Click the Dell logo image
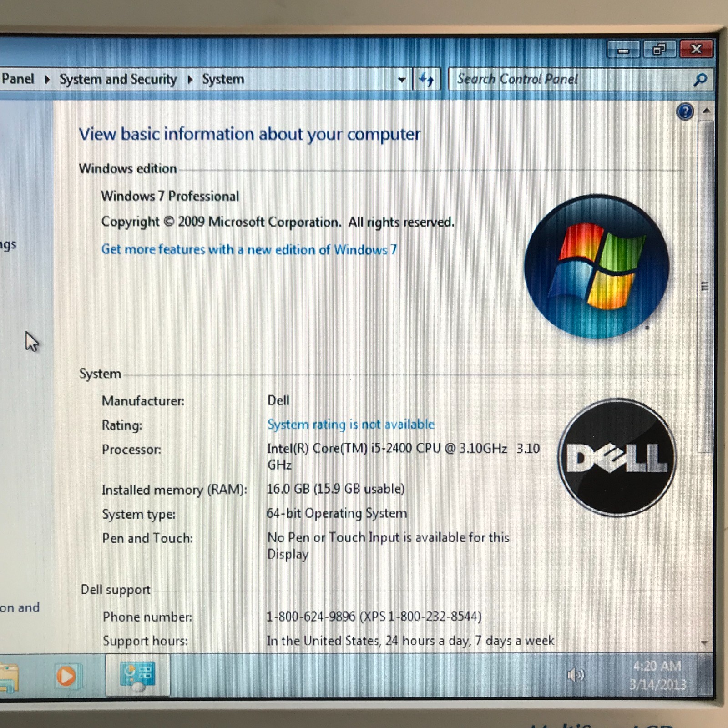This screenshot has width=728, height=728. 617,457
